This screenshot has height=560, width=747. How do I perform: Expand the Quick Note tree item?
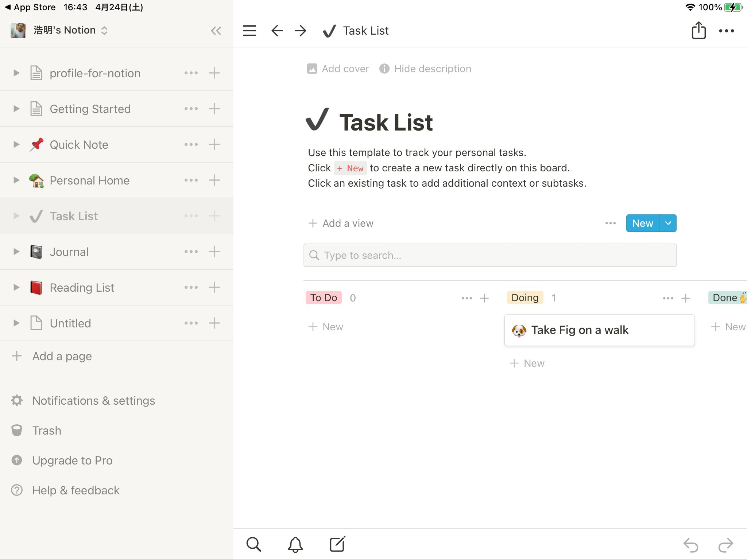click(16, 144)
